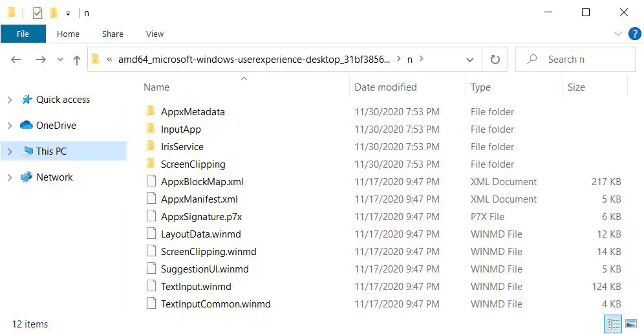The image size is (644, 334).
Task: Click amd64_microsoft-windows-userexperience breadcrumb segment
Action: (x=255, y=60)
